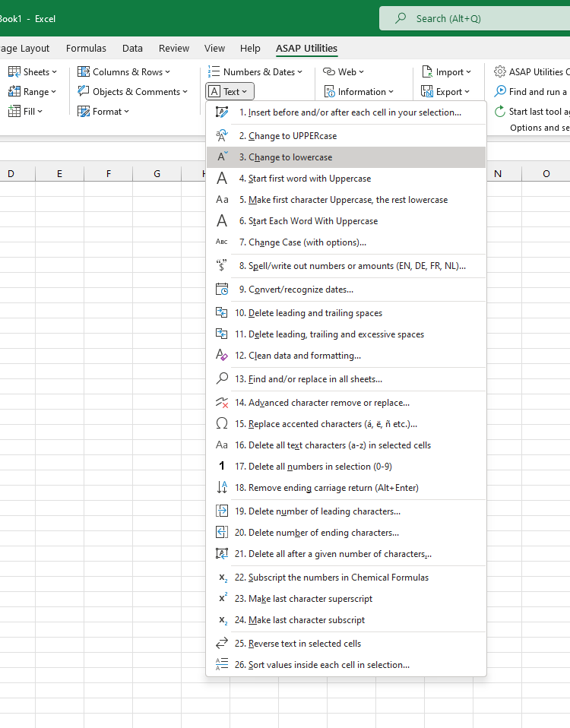
Task: Choose Start Each Word With Uppercase
Action: (x=347, y=221)
